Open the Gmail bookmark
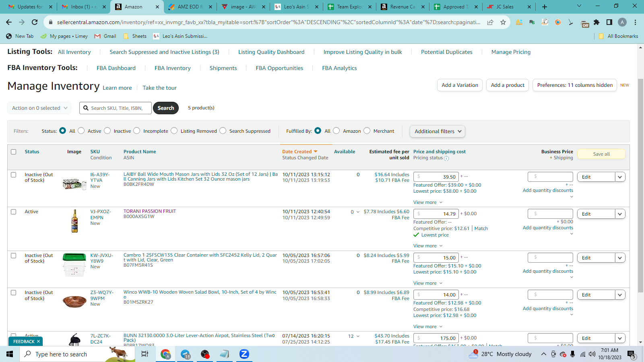 pos(105,36)
